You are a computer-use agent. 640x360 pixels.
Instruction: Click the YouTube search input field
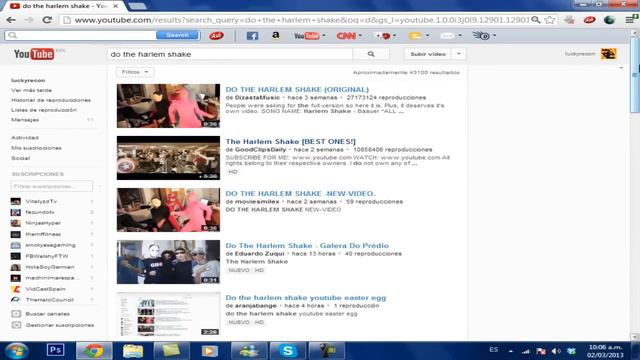(230, 54)
